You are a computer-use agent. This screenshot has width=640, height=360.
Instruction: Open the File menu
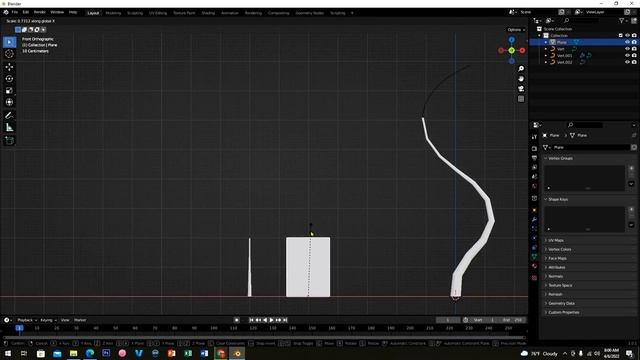[15, 12]
